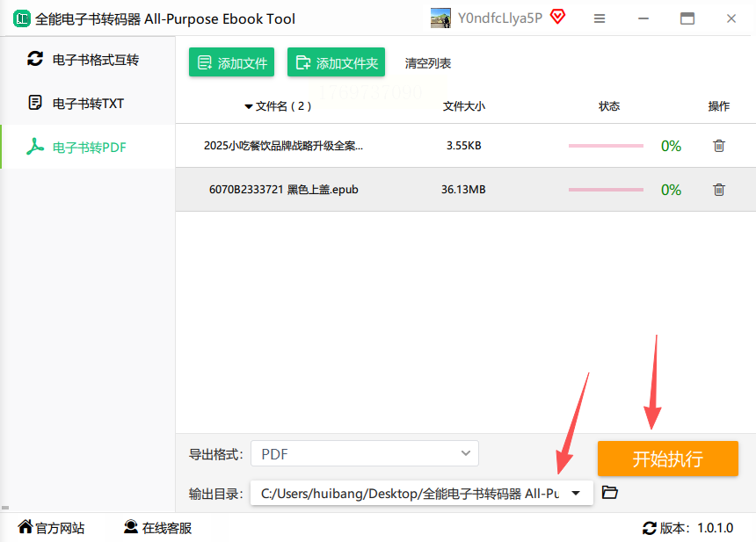The height and width of the screenshot is (542, 756).
Task: Click 添加文件 button
Action: pyautogui.click(x=231, y=62)
